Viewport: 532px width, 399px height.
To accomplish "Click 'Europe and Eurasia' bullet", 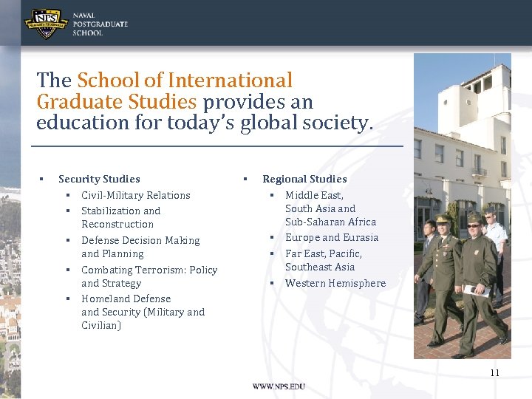I will pos(332,237).
